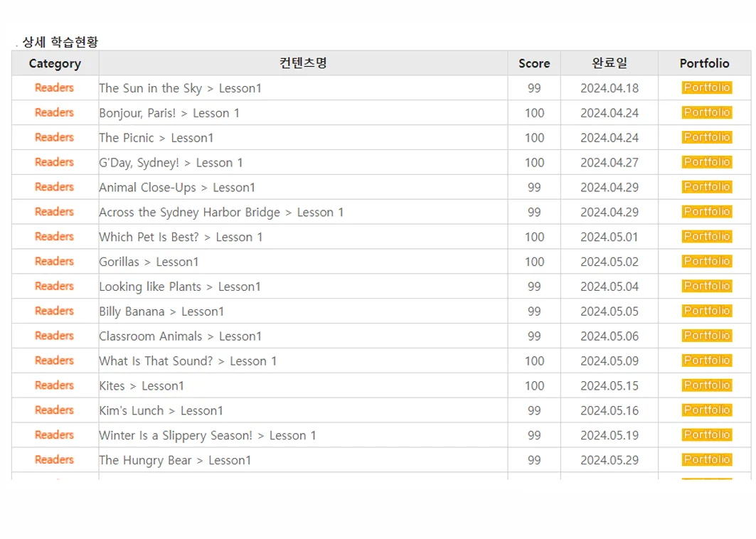Screen dimensions: 756x539
Task: Click the date 2024.05.29
Action: point(609,460)
